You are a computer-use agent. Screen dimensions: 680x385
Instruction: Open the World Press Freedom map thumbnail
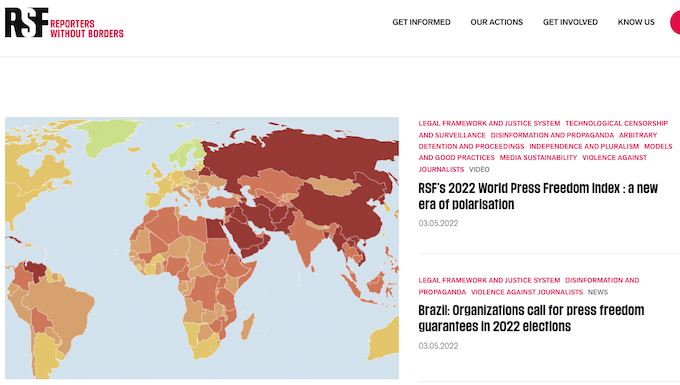click(202, 248)
